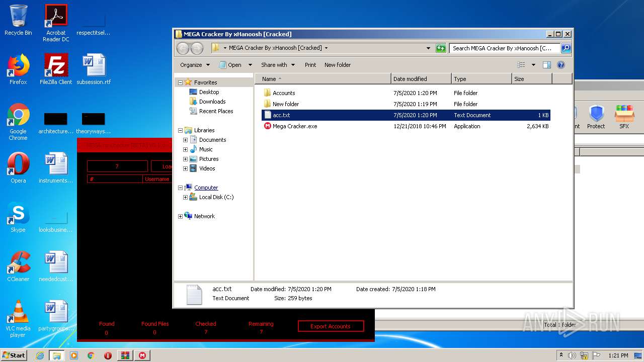
Task: Click SFX icon in background window
Action: click(624, 117)
